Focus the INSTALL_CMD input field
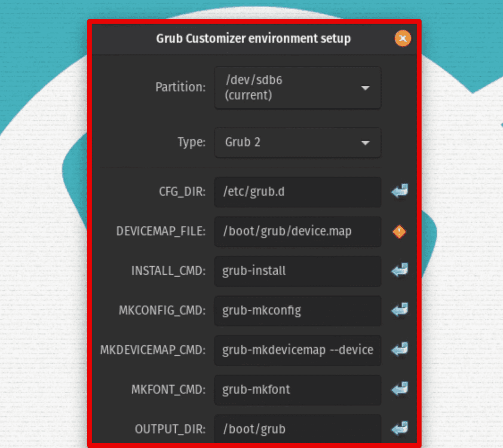Viewport: 503px width, 448px height. pyautogui.click(x=298, y=271)
